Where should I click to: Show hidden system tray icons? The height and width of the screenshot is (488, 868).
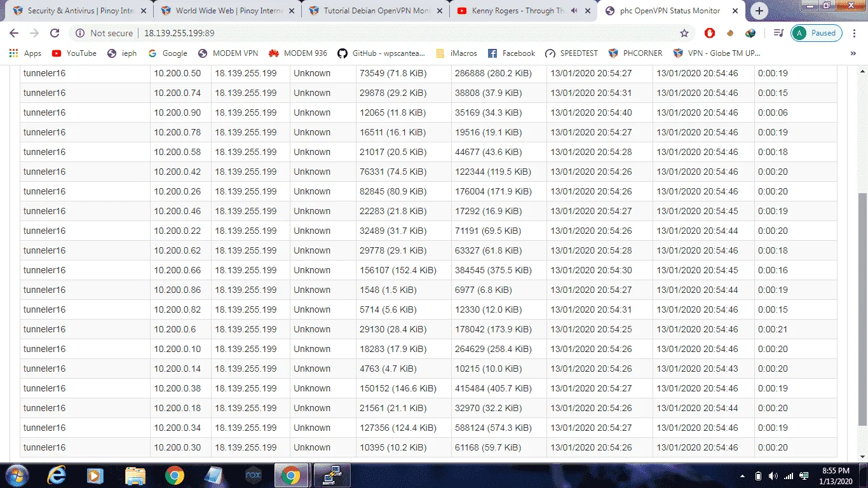click(743, 476)
